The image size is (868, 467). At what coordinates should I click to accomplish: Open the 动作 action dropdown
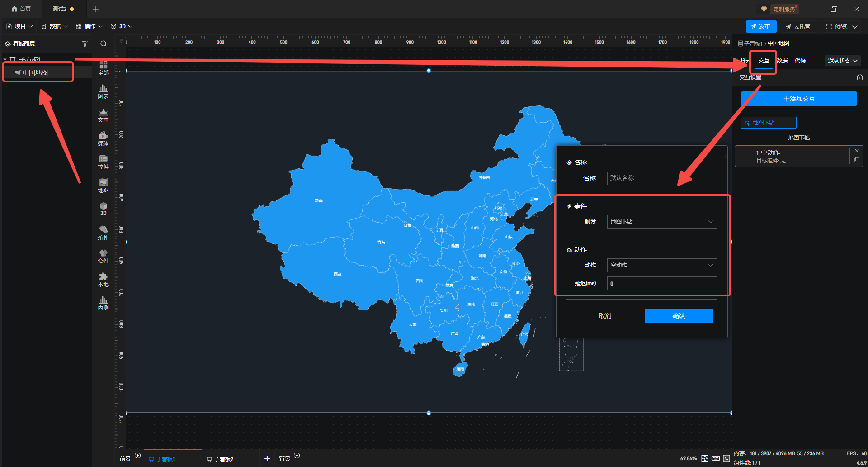point(661,265)
